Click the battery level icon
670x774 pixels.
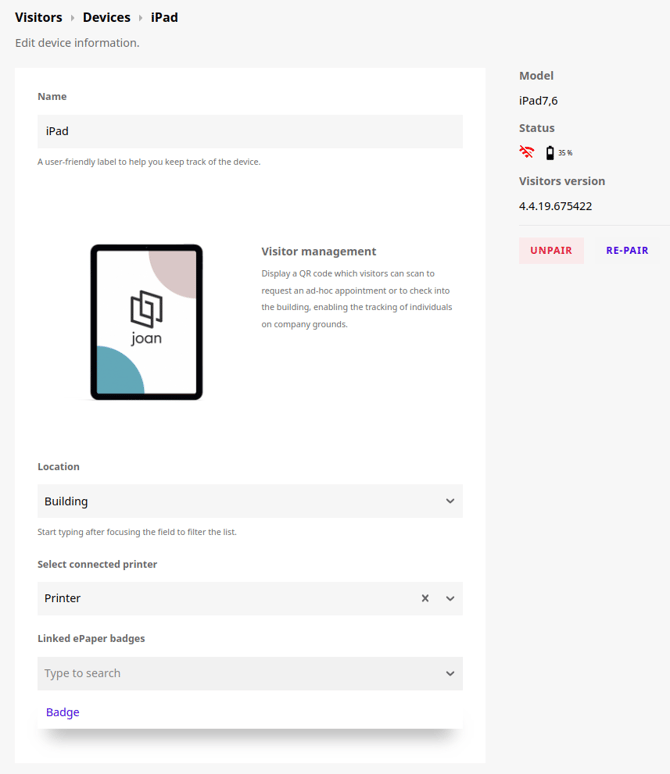(550, 153)
